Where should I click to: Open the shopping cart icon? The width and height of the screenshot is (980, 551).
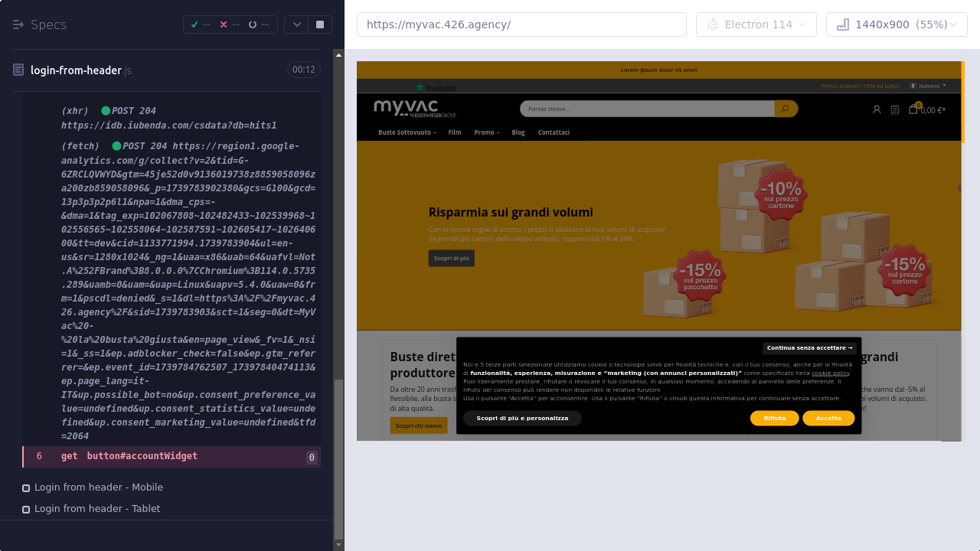913,109
